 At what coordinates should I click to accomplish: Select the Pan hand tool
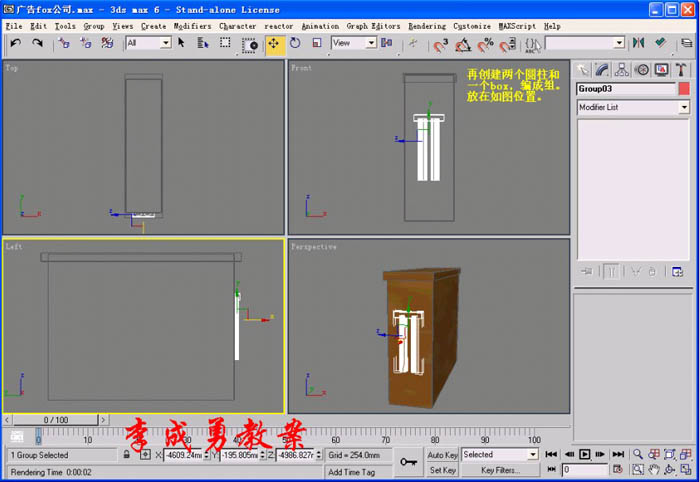tap(654, 470)
